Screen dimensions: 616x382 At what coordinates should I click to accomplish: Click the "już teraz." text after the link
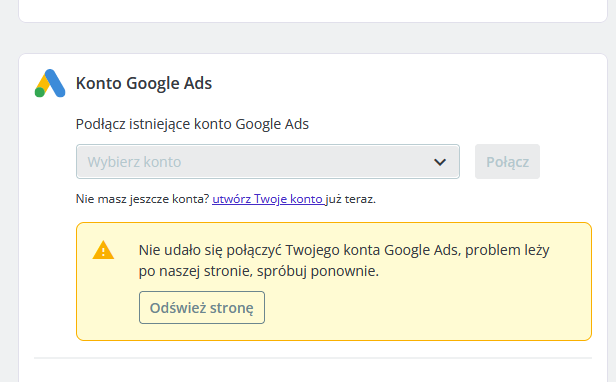click(351, 199)
